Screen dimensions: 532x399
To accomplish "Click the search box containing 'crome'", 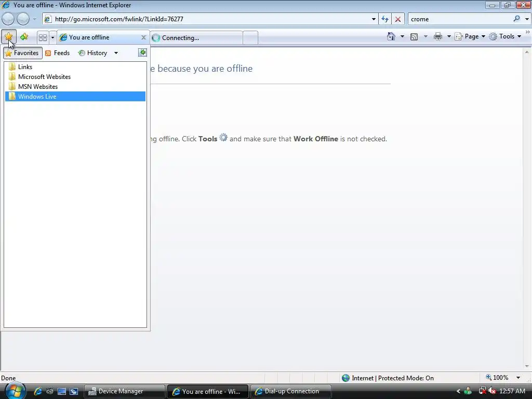I will (460, 19).
